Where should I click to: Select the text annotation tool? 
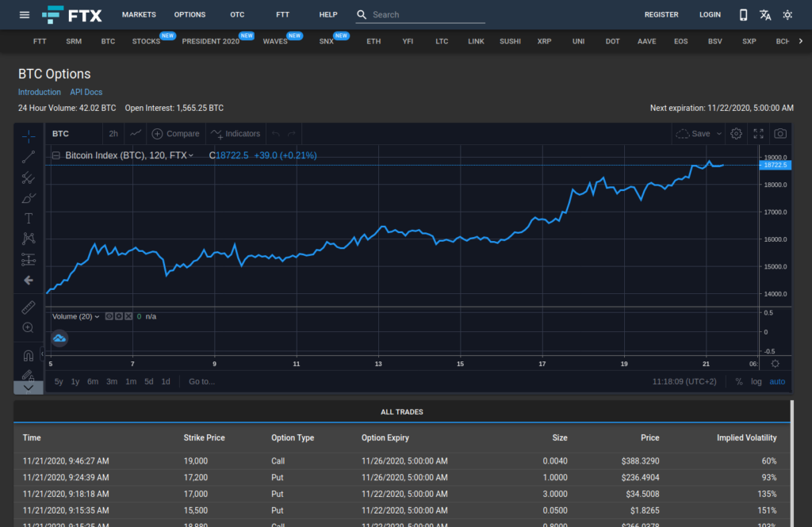(x=29, y=219)
